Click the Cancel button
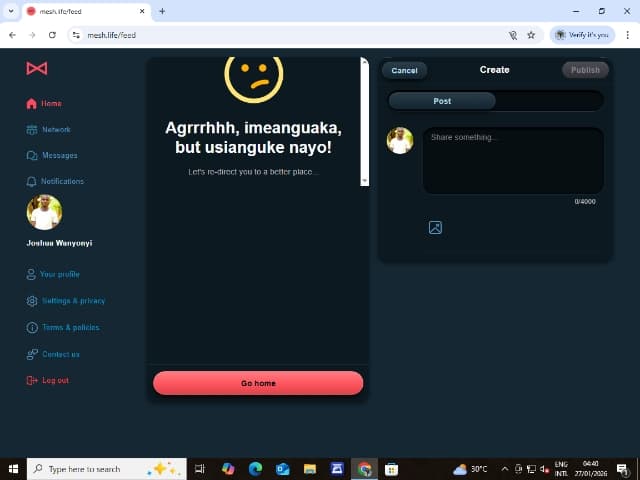 [x=404, y=70]
